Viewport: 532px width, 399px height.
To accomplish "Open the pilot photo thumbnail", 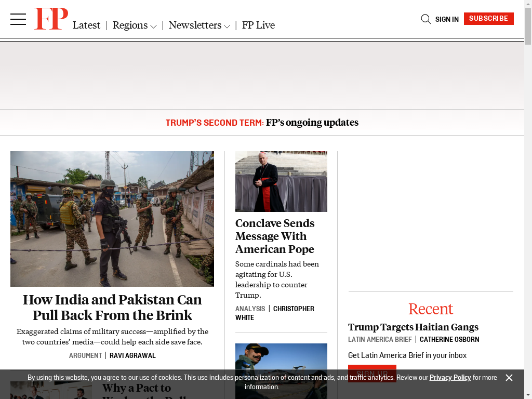I will pos(281,371).
